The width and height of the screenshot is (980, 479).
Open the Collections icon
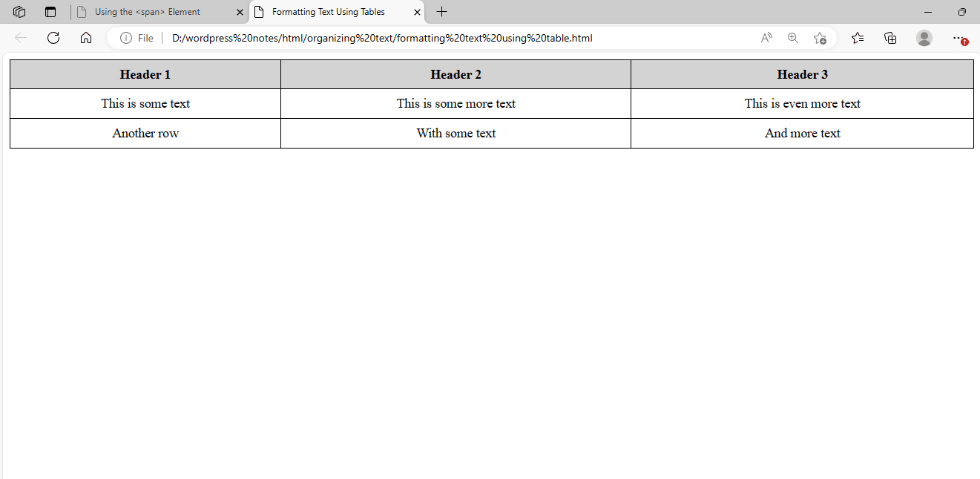[x=891, y=38]
